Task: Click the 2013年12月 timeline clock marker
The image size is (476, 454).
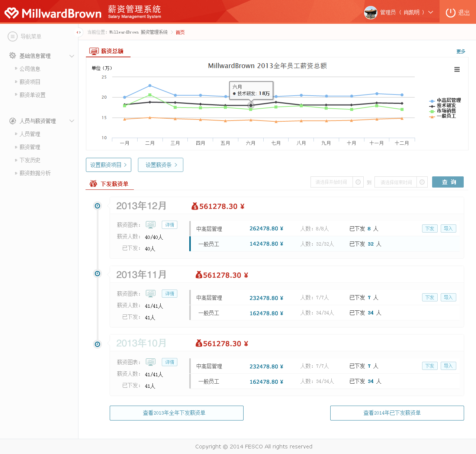Action: (x=97, y=206)
